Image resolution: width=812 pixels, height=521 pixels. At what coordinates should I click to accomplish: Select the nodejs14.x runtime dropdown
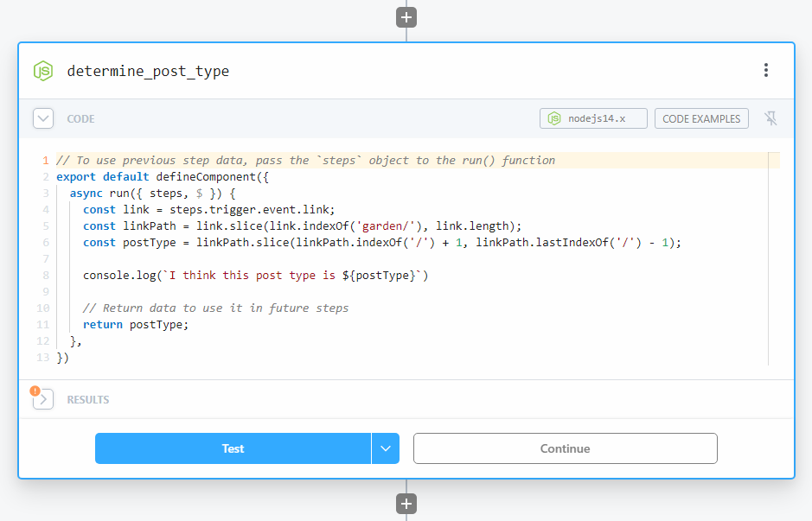(x=593, y=118)
